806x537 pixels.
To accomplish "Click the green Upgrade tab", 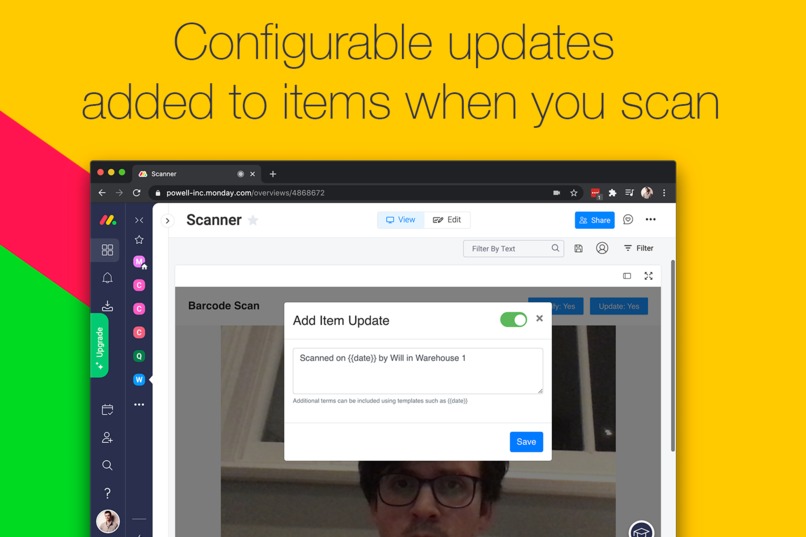I will tap(100, 345).
